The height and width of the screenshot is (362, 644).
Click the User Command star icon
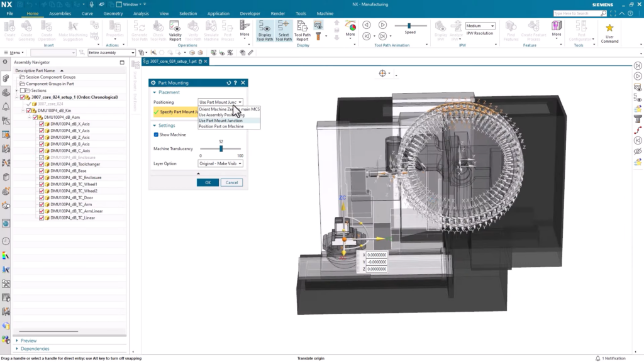point(609,28)
